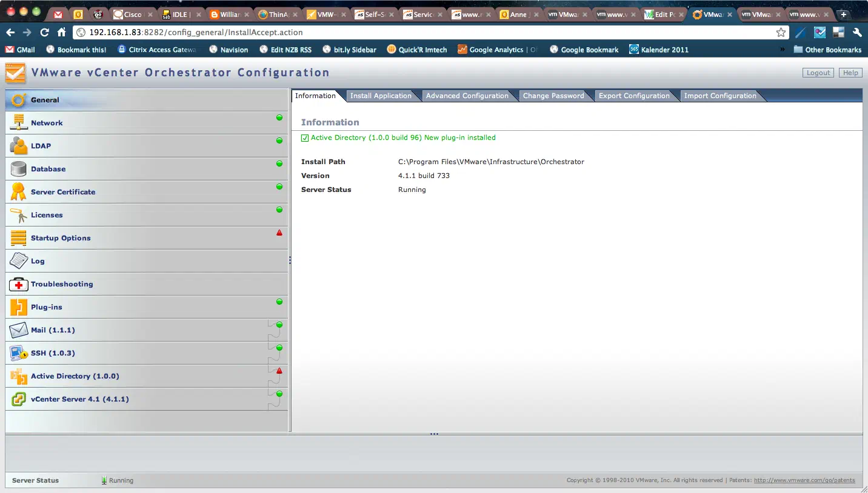
Task: Bookmark this page with the star icon
Action: tap(781, 33)
